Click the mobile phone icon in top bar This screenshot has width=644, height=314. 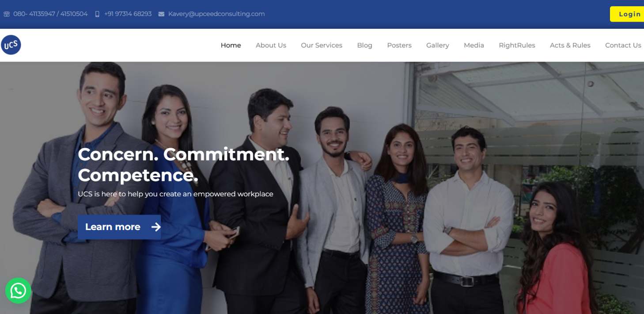pos(97,14)
